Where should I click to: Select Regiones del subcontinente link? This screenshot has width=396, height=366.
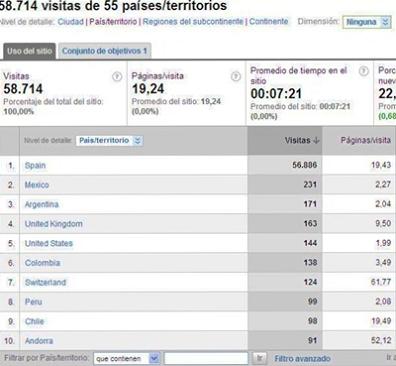[x=193, y=22]
